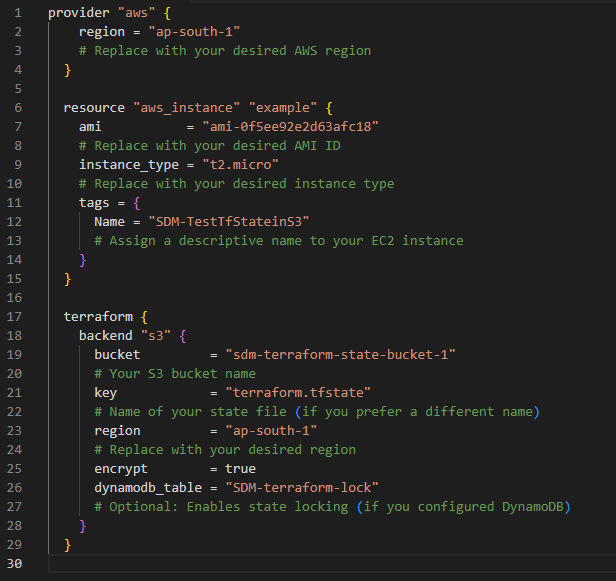Place cursor on empty line 30
Screen dimensions: 616x581
332,564
